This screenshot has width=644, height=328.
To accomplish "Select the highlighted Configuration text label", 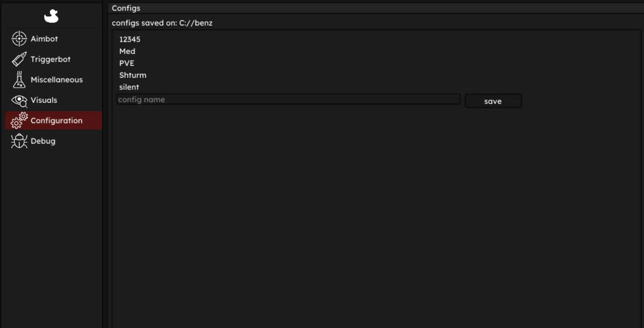I will pos(57,121).
